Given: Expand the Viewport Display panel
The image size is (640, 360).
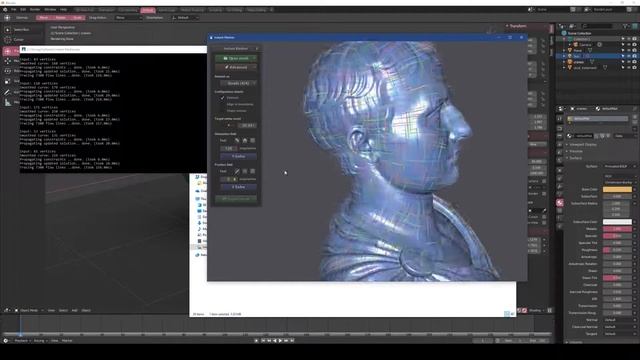Looking at the screenshot, I should tap(583, 144).
